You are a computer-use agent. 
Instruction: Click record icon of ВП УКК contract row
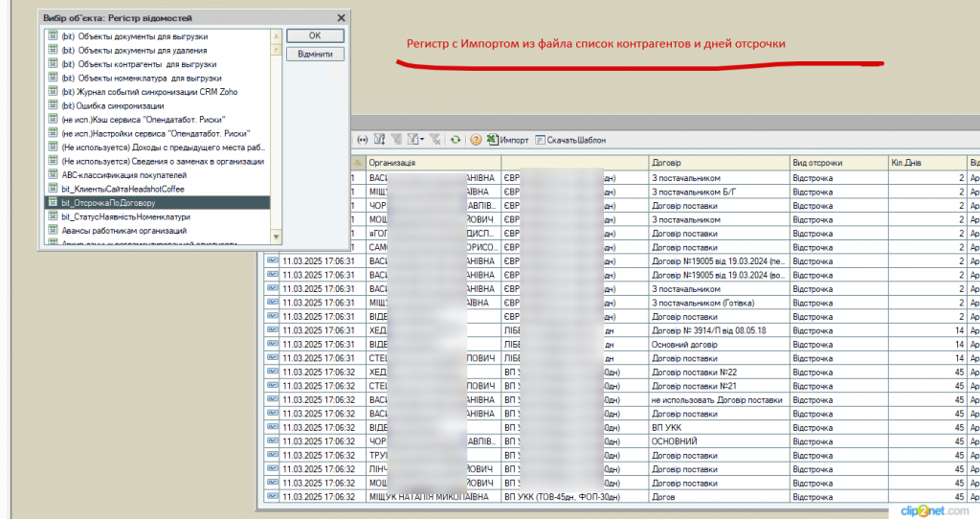[x=273, y=427]
